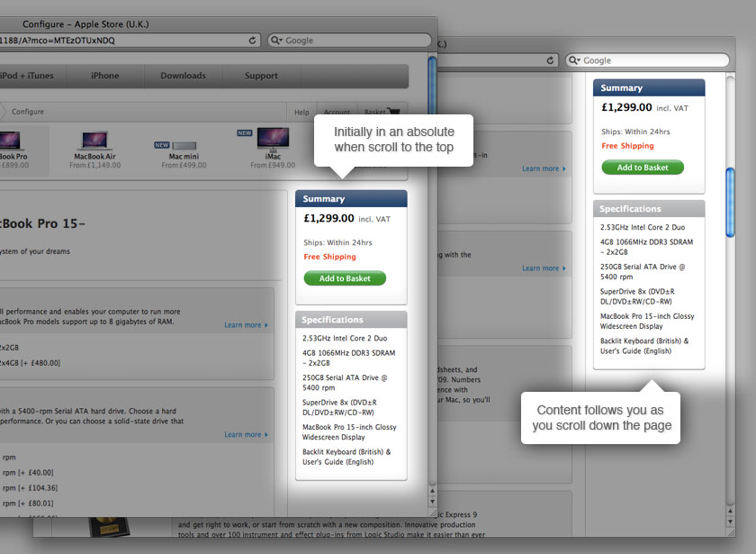This screenshot has height=554, width=756.
Task: Click reload icon in front window address bar
Action: (252, 41)
